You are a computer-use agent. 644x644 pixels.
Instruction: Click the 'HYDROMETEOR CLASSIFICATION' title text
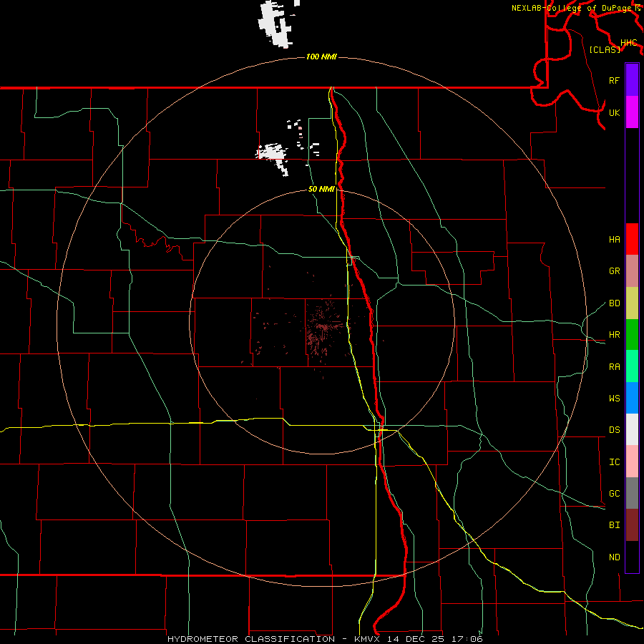click(251, 639)
